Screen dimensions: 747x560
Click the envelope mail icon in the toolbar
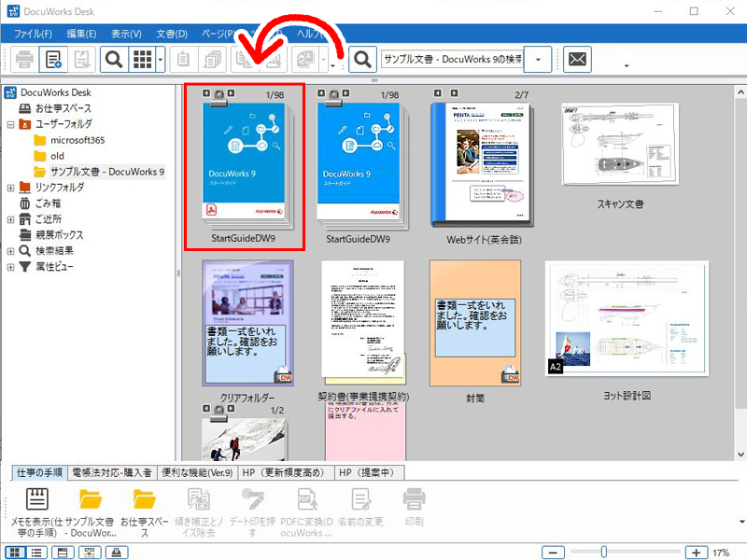pyautogui.click(x=577, y=60)
